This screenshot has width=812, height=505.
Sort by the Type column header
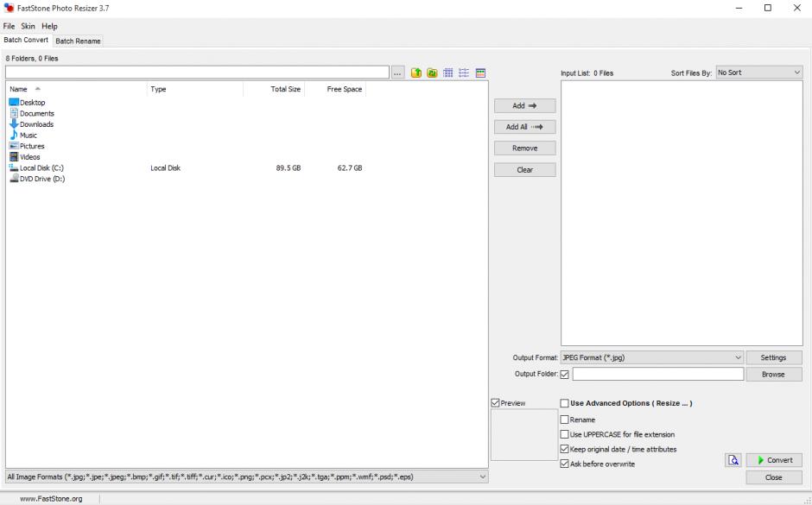194,89
